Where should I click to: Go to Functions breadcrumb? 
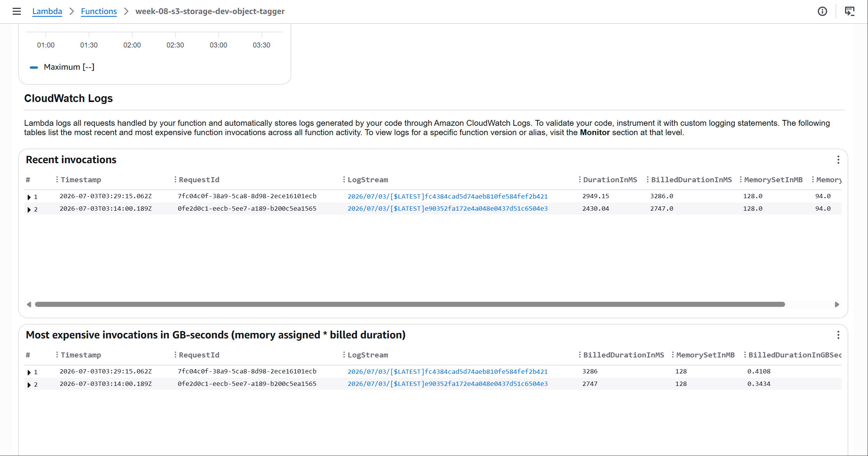[x=99, y=11]
